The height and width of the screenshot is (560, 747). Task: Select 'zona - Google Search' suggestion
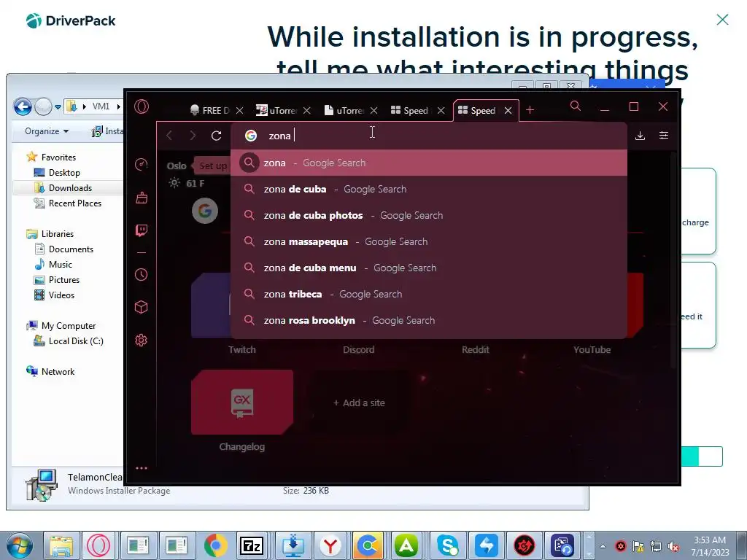429,163
